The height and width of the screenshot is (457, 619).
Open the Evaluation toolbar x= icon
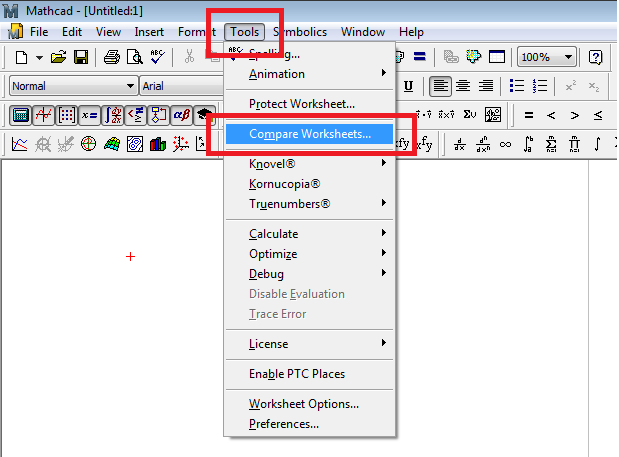(x=90, y=115)
